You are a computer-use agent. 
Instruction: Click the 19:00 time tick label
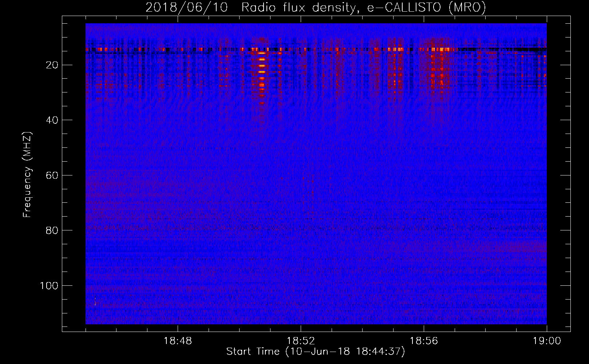coord(547,341)
